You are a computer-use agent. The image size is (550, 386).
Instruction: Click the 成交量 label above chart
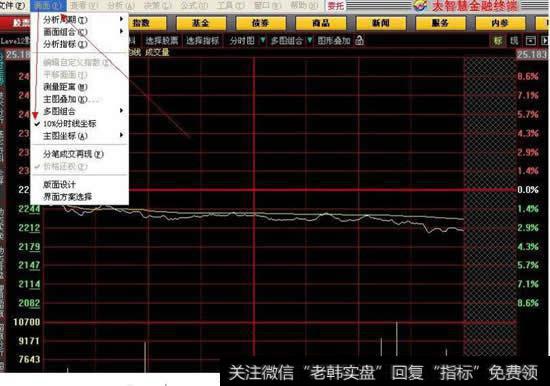click(157, 53)
